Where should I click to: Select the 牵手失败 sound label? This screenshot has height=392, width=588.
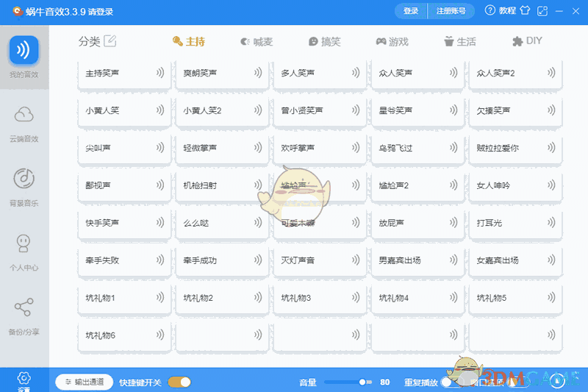coord(102,260)
